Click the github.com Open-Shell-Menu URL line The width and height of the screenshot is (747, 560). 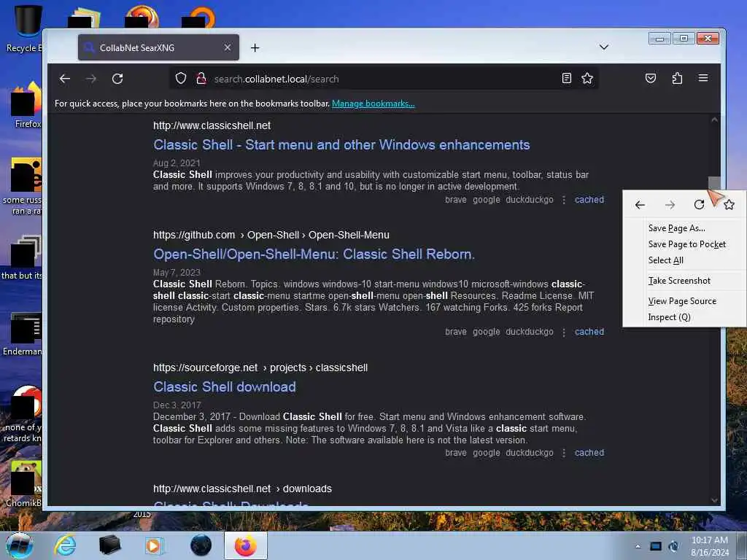click(271, 236)
